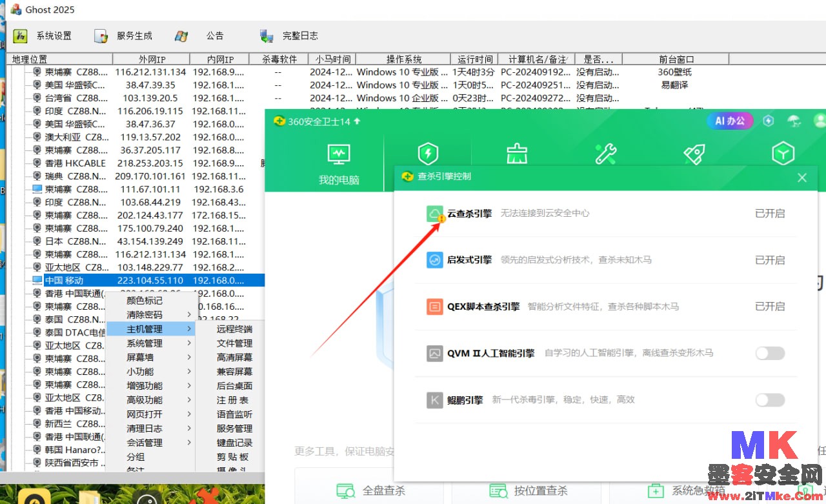
Task: Click 已开启 status for 启发式引擎
Action: 770,260
